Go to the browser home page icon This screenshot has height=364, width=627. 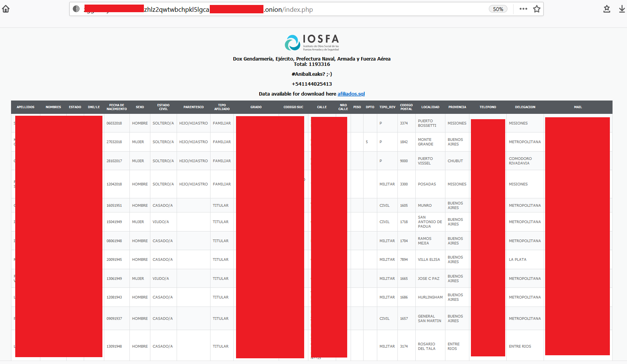click(x=6, y=9)
